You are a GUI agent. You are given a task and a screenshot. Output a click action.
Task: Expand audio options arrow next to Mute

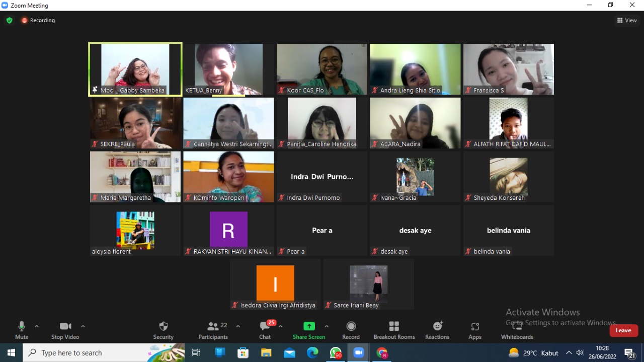(37, 326)
